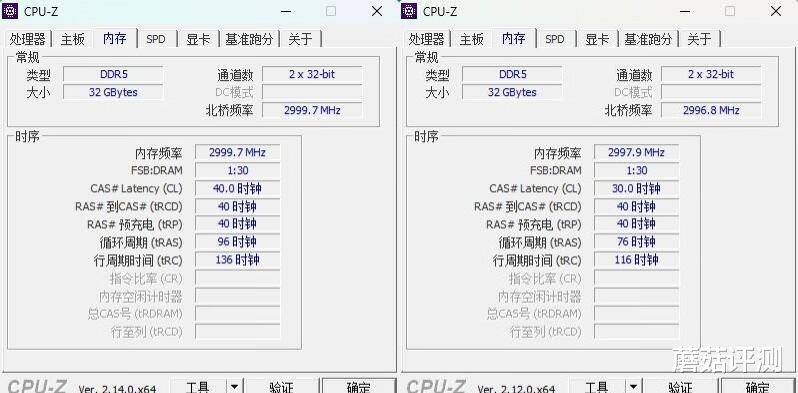Click 验证 button in right CPU-Z window
798x393 pixels.
point(680,386)
